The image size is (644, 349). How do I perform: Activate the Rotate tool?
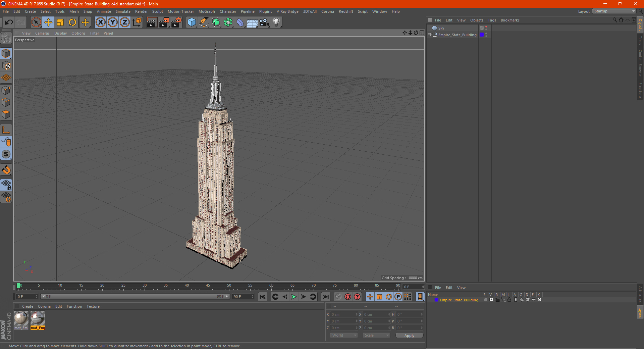(x=72, y=22)
